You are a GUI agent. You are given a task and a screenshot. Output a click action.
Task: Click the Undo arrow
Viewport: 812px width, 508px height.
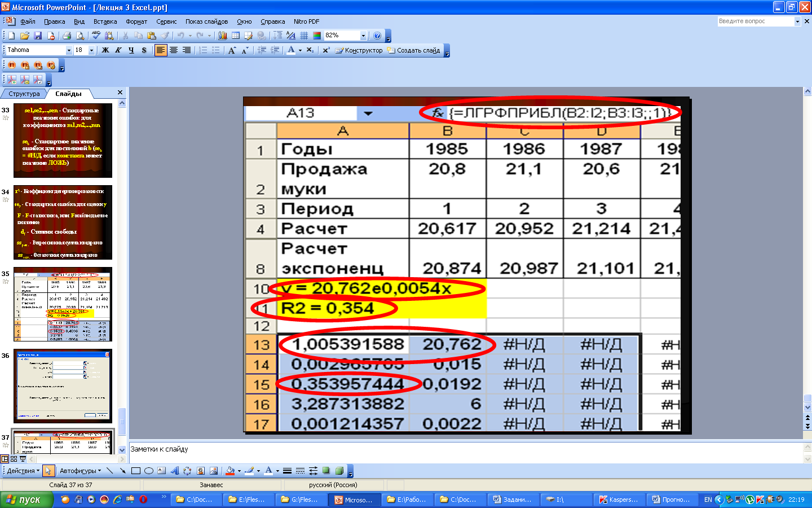coord(180,36)
